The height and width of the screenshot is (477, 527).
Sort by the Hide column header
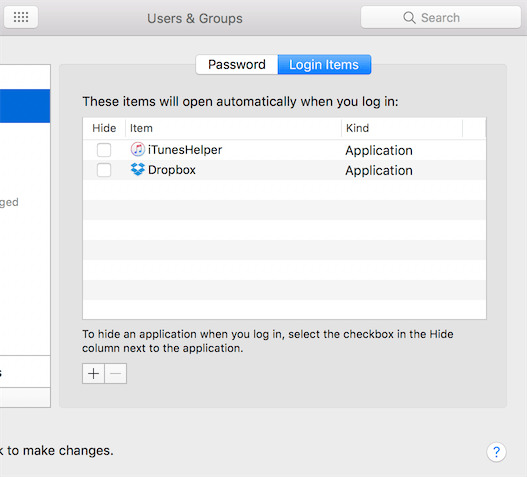[104, 128]
